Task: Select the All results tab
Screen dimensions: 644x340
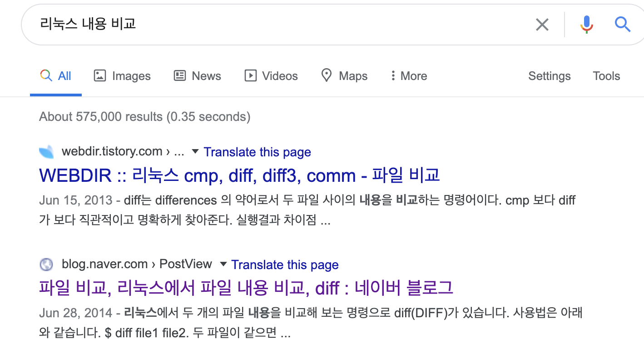Action: pos(56,76)
